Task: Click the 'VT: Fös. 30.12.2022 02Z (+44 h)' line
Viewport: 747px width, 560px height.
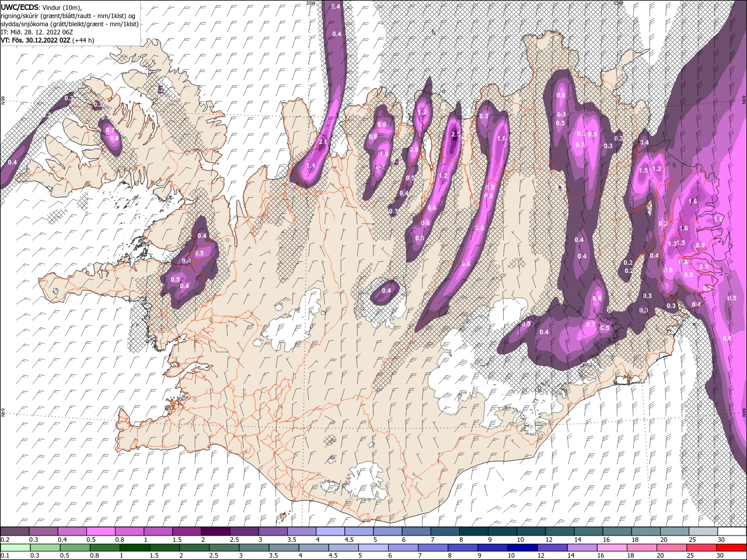Action: (x=47, y=40)
